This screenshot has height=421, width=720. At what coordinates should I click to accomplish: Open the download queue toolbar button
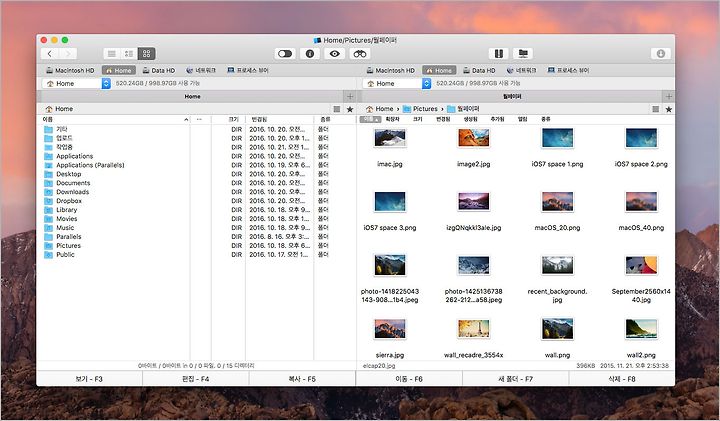coord(661,54)
